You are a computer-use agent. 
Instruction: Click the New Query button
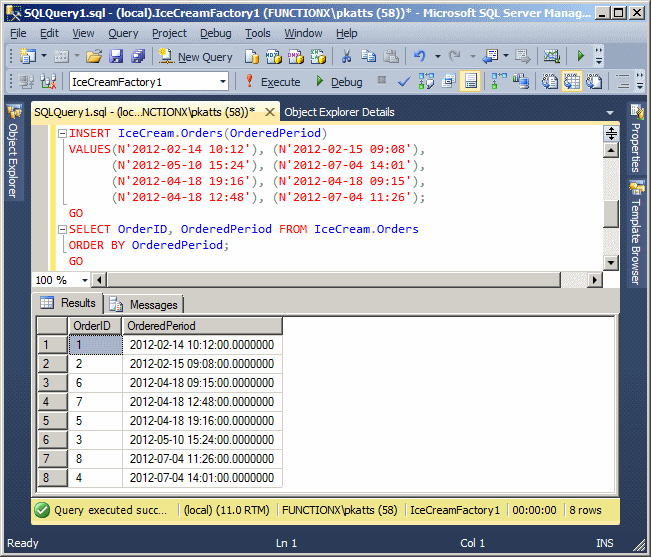pyautogui.click(x=195, y=56)
